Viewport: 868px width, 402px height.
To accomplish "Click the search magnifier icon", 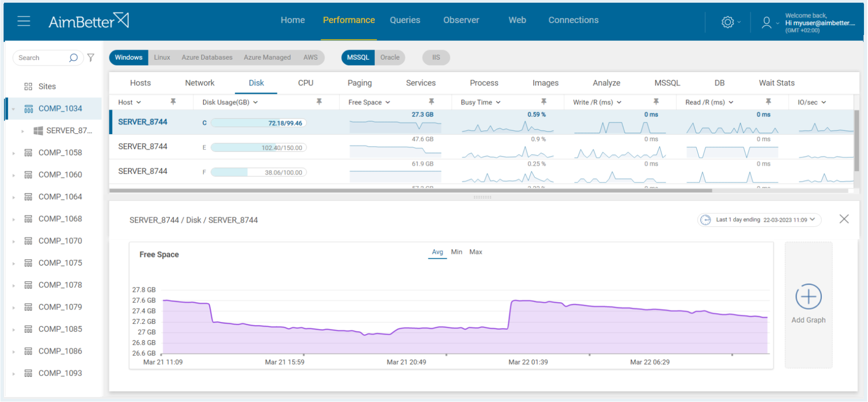I will [x=73, y=58].
